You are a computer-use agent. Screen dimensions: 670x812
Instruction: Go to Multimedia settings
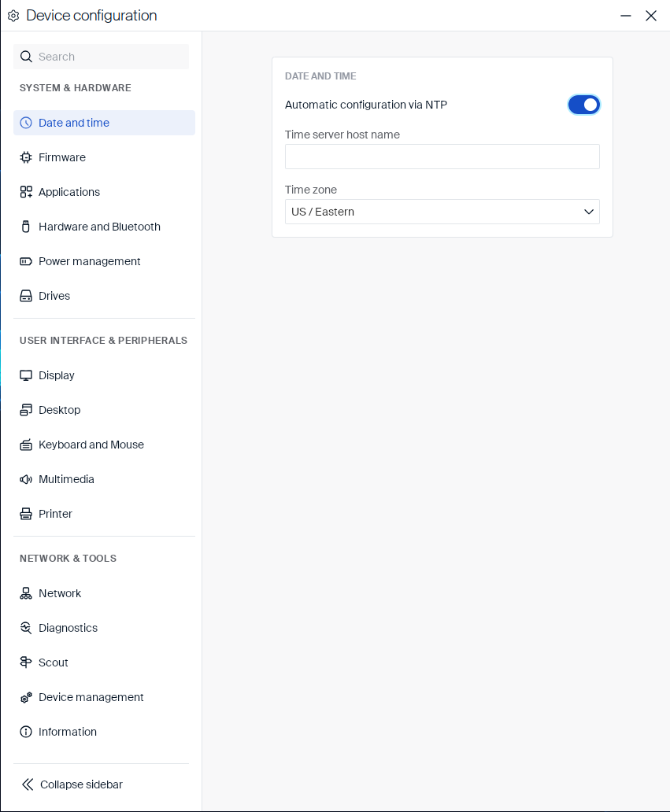point(104,479)
